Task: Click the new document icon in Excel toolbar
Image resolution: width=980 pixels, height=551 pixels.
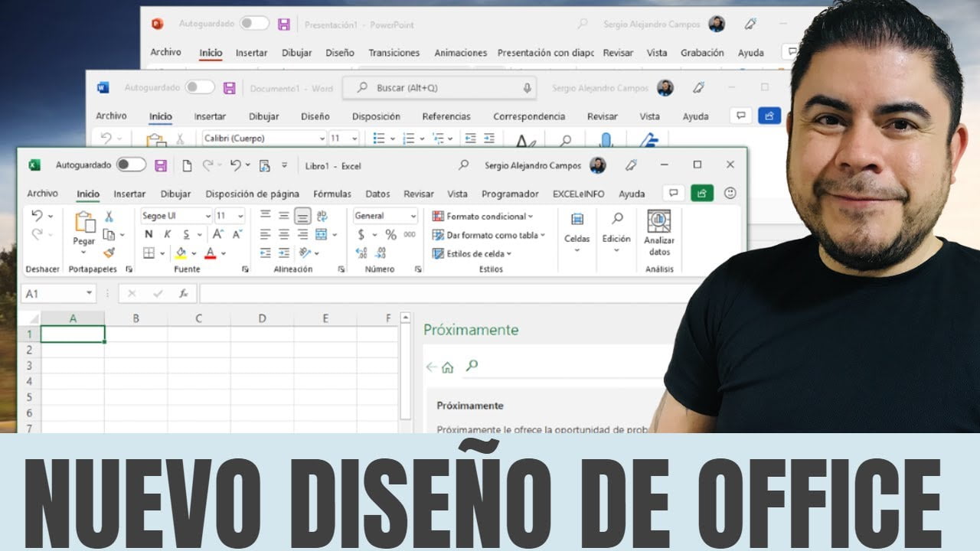Action: 187,165
